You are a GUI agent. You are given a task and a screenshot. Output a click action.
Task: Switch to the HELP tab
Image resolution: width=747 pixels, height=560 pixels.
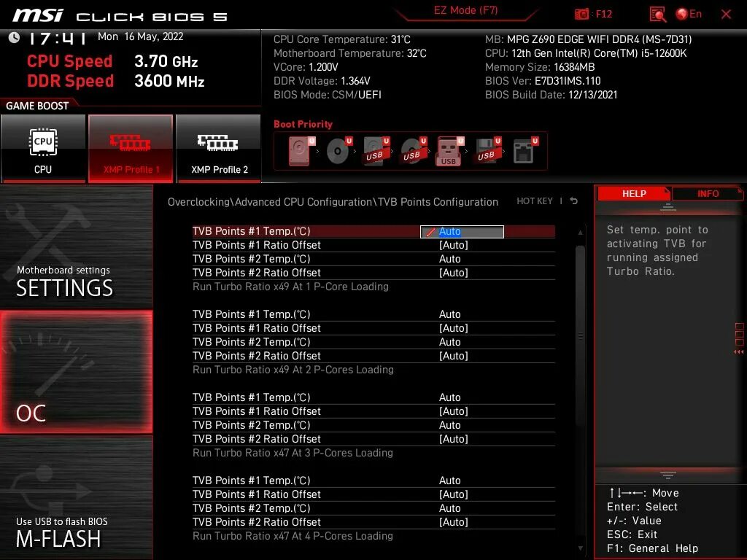click(634, 193)
